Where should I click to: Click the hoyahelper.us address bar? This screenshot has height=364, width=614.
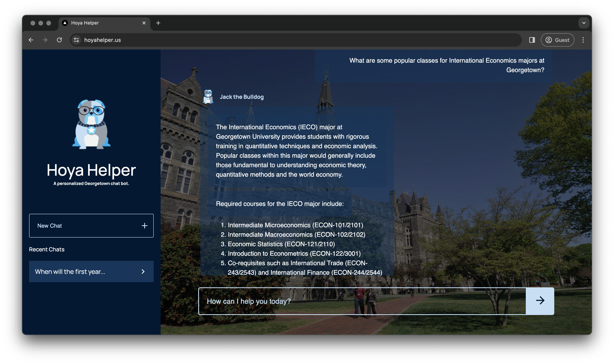click(x=270, y=40)
